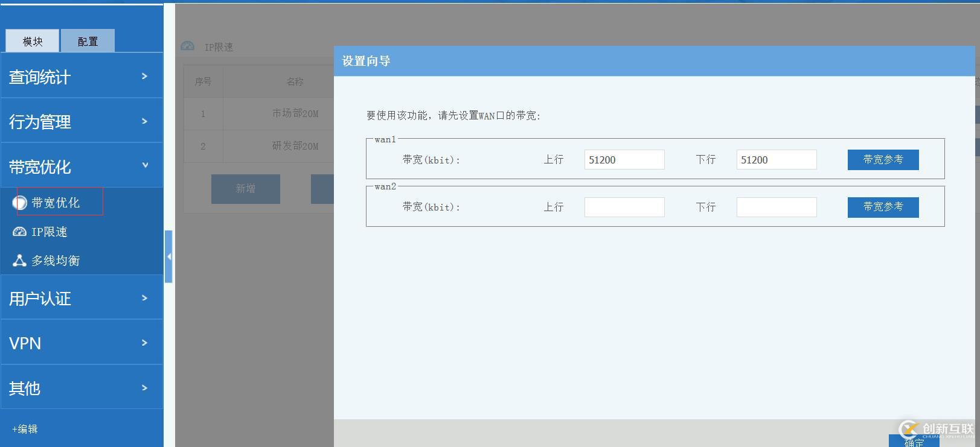Screen dimensions: 980x447
Task: Click wan2 带宽参考 button
Action: [x=883, y=207]
